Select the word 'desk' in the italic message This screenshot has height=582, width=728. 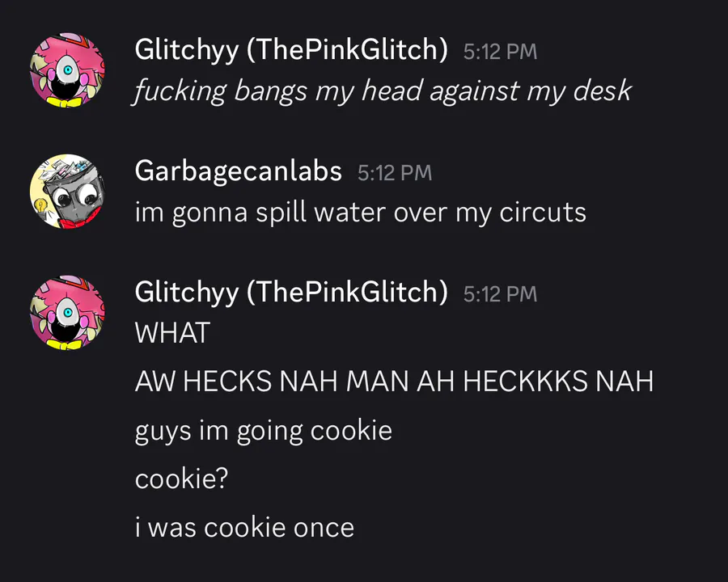point(603,91)
